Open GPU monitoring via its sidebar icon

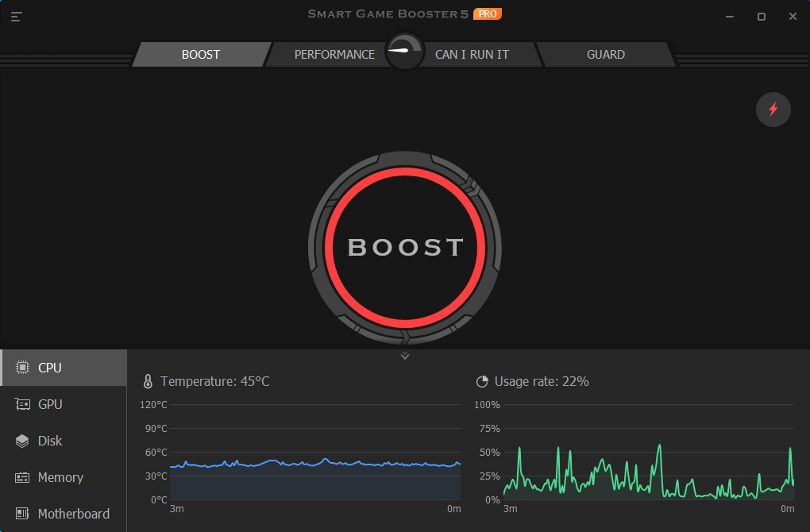(x=25, y=403)
